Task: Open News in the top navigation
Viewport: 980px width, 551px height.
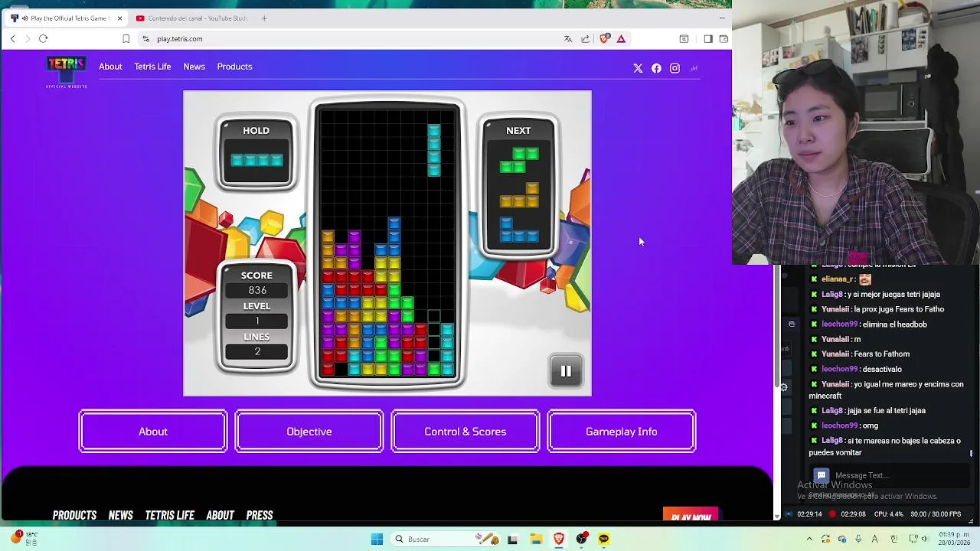Action: pyautogui.click(x=194, y=67)
